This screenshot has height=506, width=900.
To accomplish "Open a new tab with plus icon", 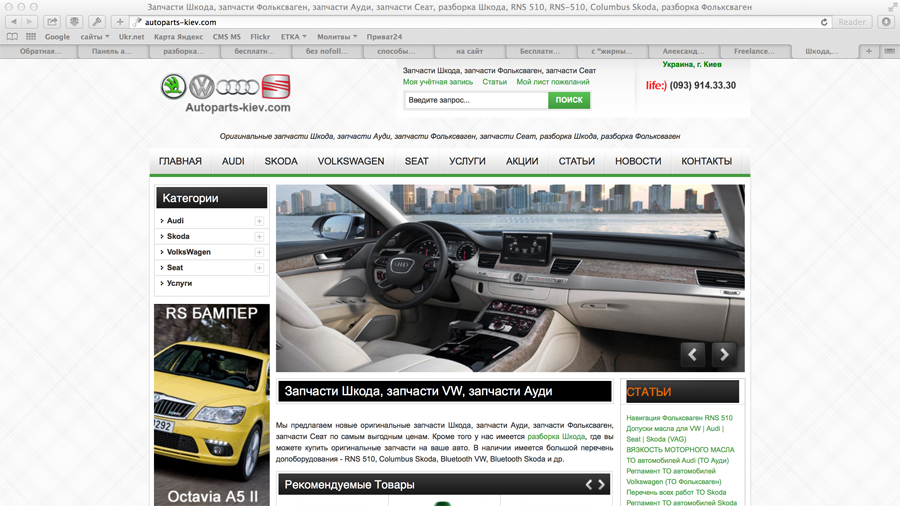I will coord(868,51).
